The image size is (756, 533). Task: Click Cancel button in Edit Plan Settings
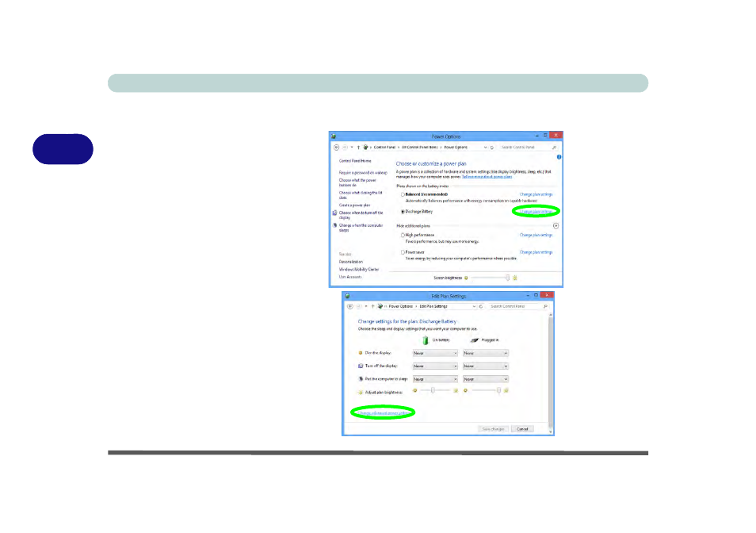[x=522, y=429]
